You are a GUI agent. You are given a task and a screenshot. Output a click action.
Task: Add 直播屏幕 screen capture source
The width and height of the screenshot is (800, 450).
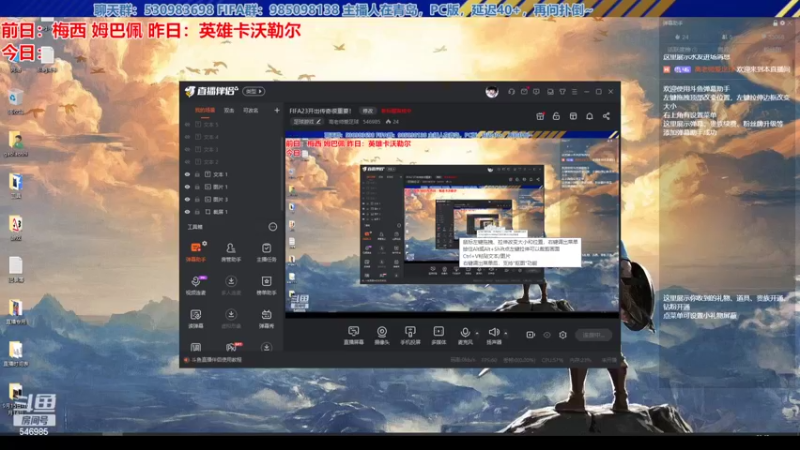[x=353, y=335]
